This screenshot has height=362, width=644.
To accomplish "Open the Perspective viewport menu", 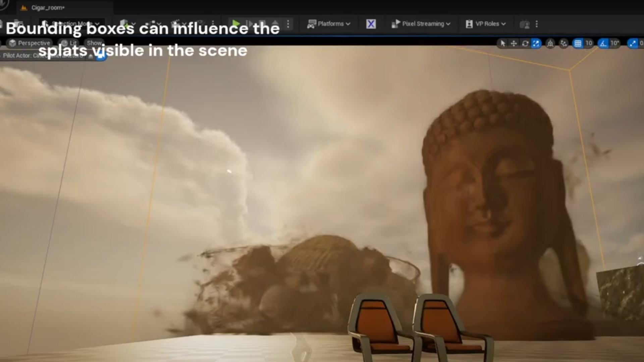I will tap(30, 43).
